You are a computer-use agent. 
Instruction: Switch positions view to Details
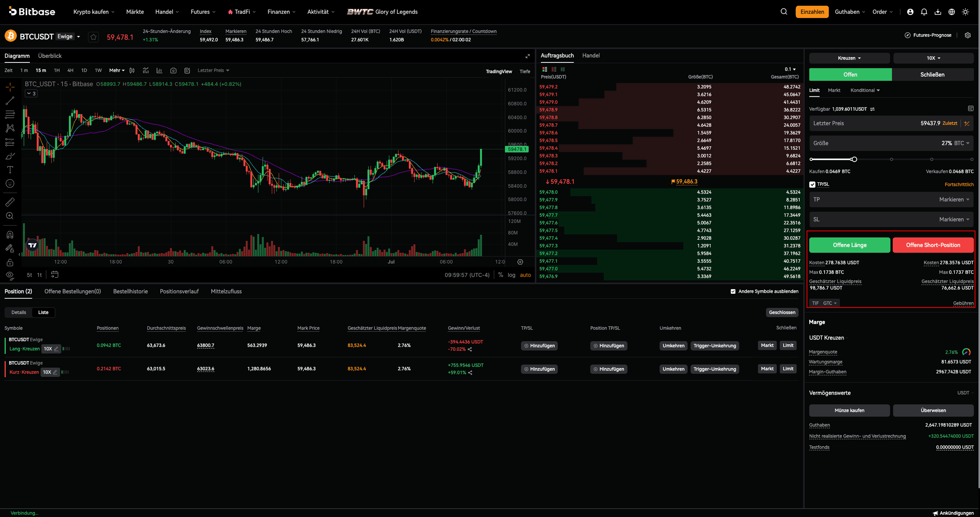pos(19,312)
